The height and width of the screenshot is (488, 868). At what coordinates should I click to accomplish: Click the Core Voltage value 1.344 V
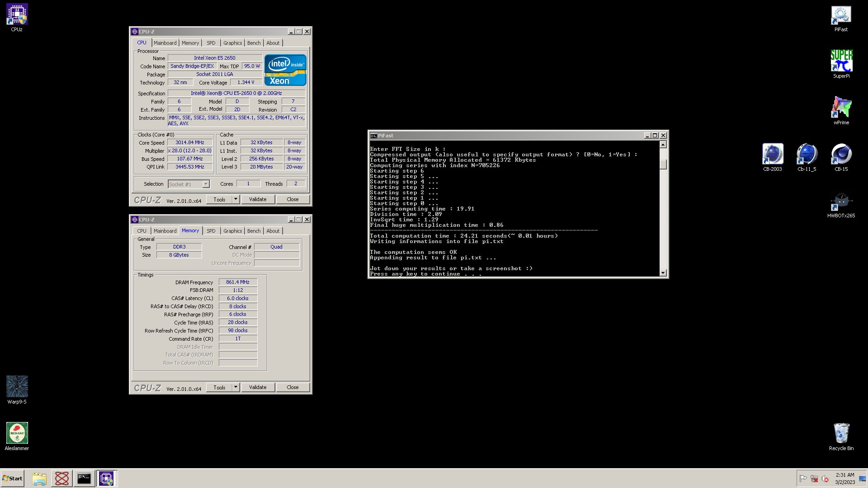(x=246, y=82)
